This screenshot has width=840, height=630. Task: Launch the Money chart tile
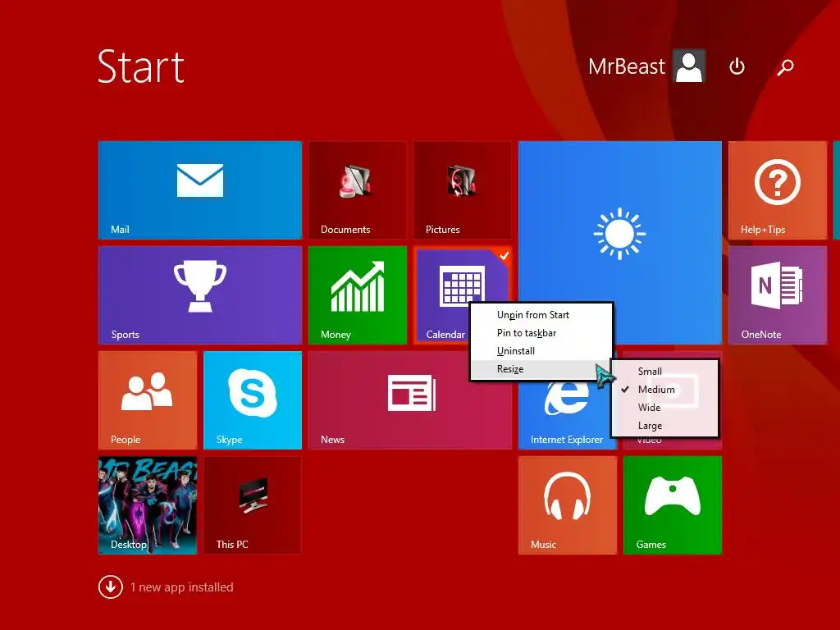click(358, 294)
